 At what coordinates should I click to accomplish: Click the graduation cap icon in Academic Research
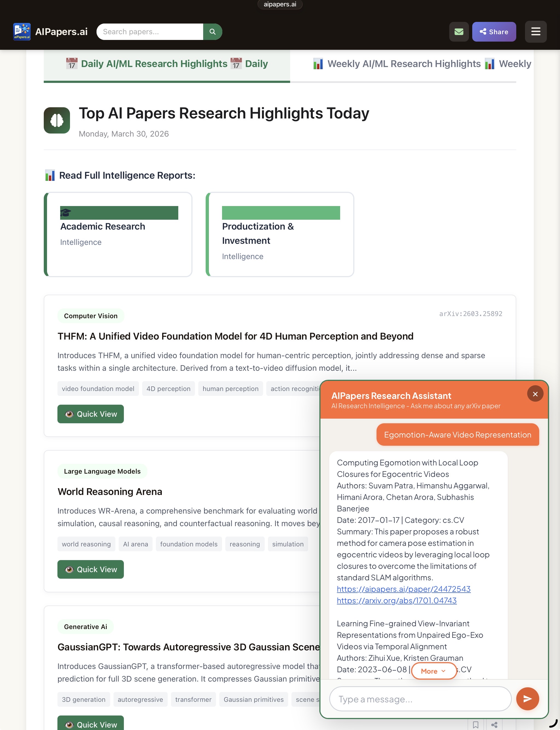tap(66, 213)
